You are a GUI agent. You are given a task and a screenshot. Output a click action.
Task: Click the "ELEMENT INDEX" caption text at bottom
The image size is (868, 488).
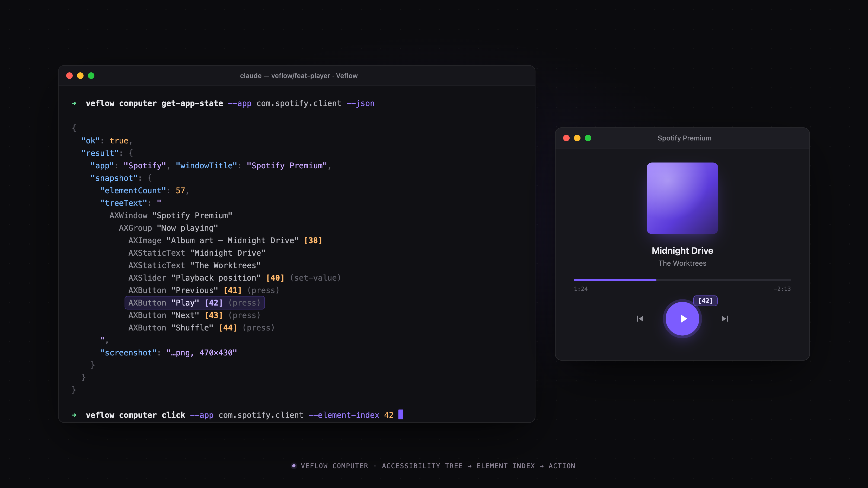pos(505,466)
